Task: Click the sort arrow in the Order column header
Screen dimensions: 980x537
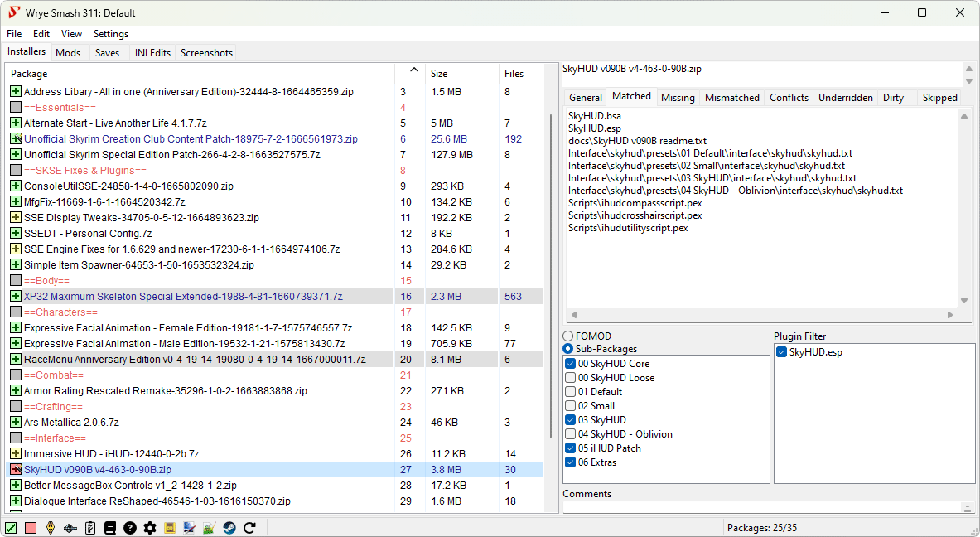Action: tap(413, 70)
